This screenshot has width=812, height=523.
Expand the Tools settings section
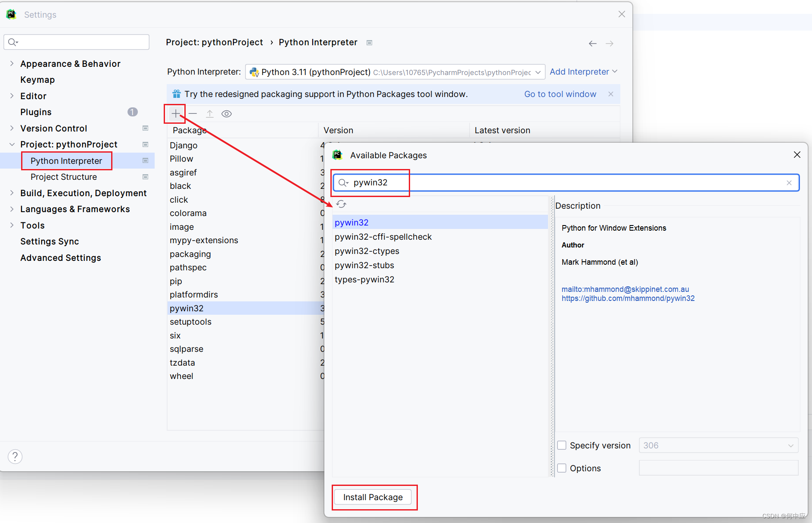point(12,225)
